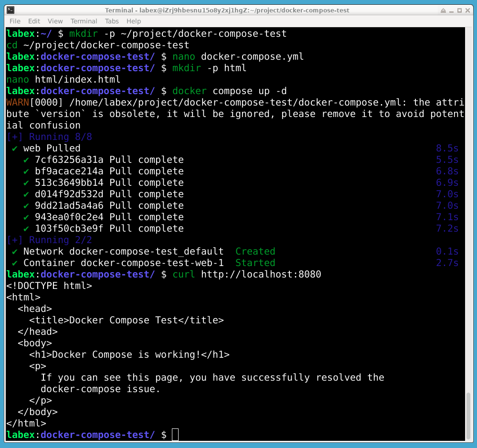This screenshot has height=448, width=477.
Task: Click the terminal window menu icon
Action: tap(10, 10)
